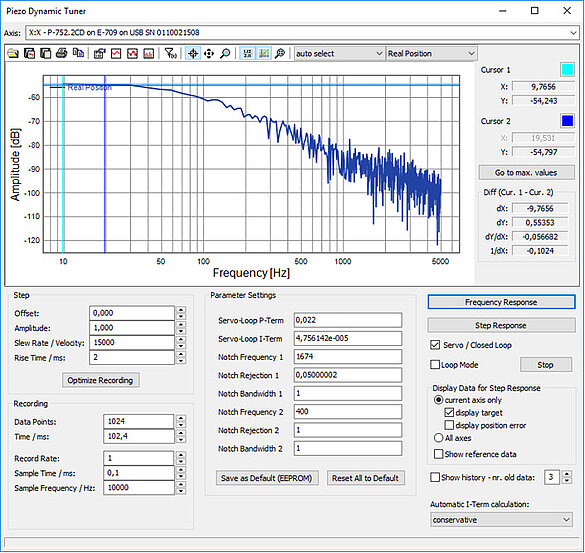Toggle the 'display target' checkbox
Screen dimensions: 585x553
[x=449, y=413]
